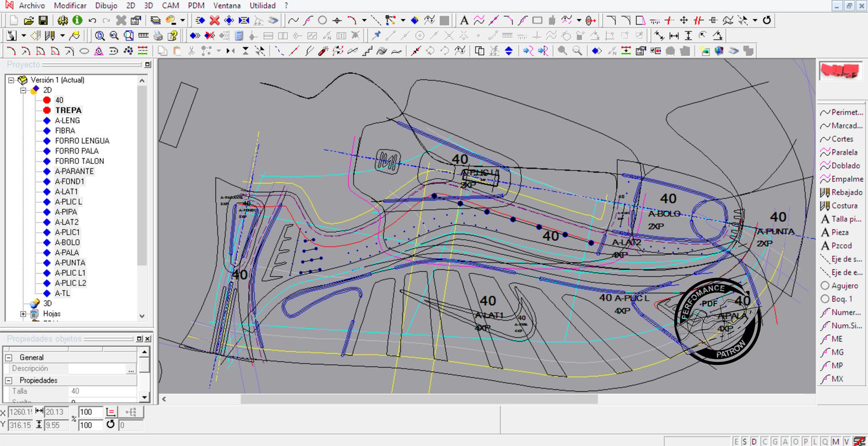Select the text tool A icon
The width and height of the screenshot is (868, 446).
464,20
